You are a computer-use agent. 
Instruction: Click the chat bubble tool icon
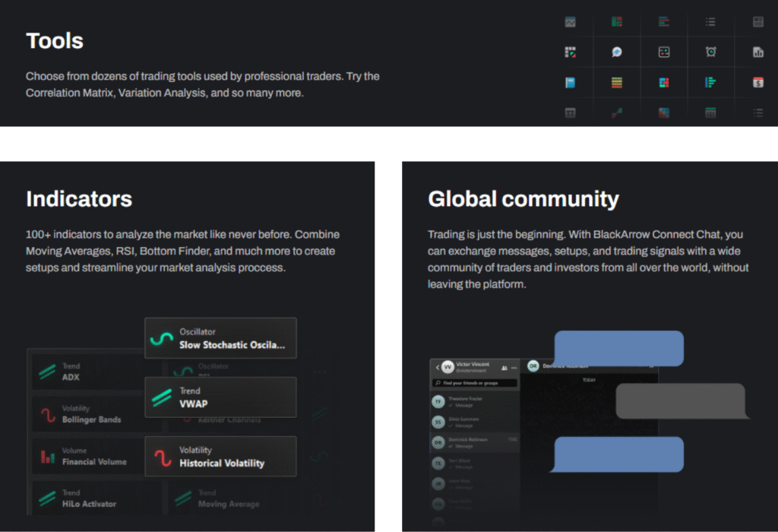pos(617,52)
